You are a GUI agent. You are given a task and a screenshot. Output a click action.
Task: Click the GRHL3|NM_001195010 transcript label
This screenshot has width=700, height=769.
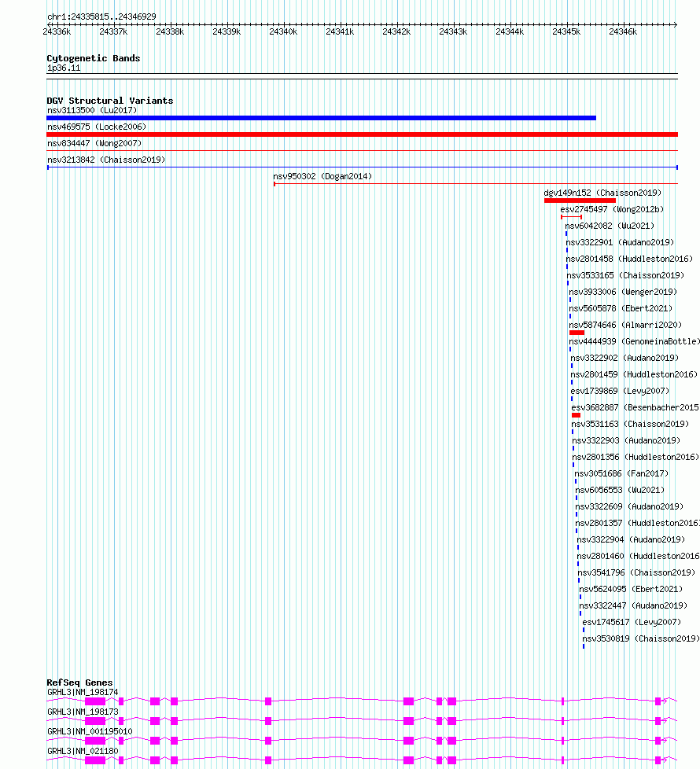coord(90,732)
